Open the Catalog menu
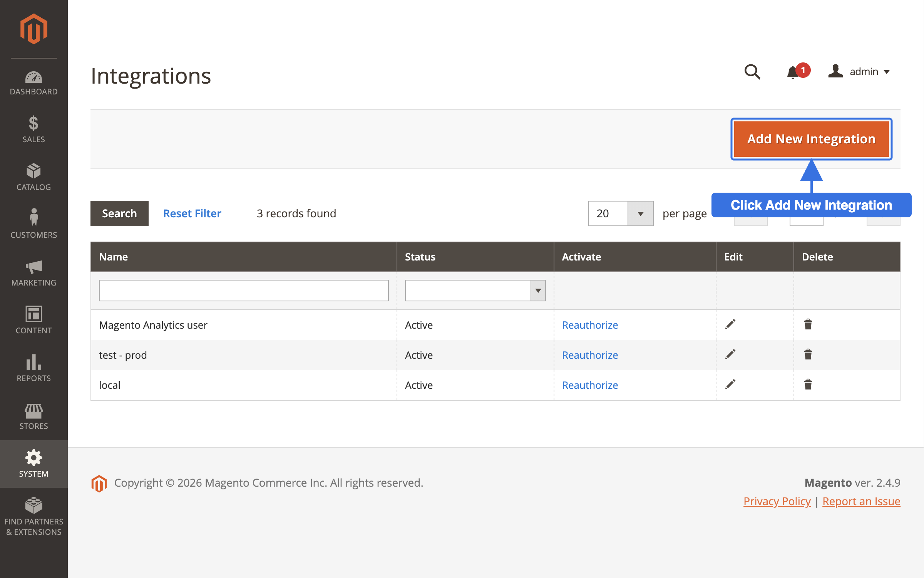Viewport: 924px width, 578px height. click(34, 178)
